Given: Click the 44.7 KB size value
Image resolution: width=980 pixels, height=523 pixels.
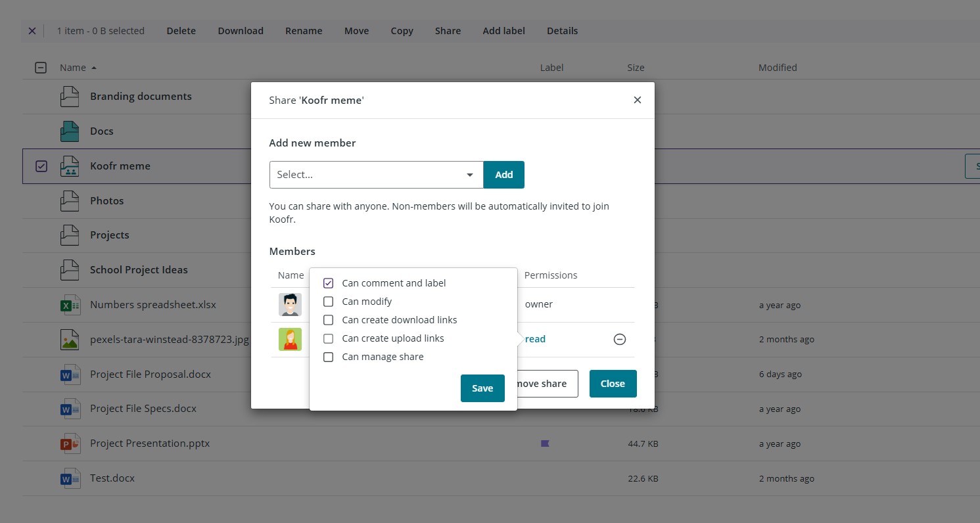Looking at the screenshot, I should tap(643, 443).
